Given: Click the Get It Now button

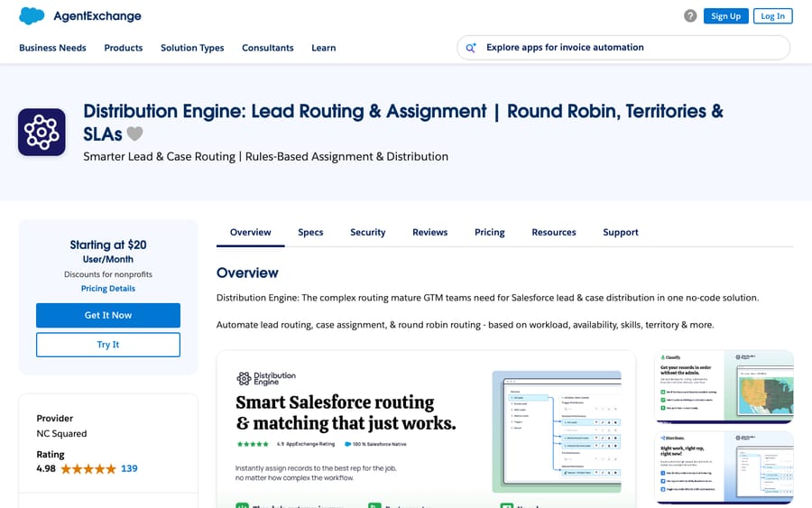Looking at the screenshot, I should 108,316.
